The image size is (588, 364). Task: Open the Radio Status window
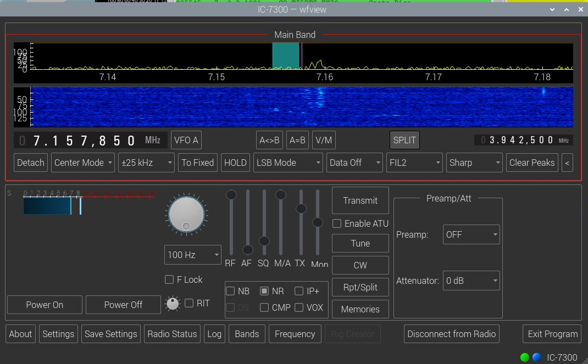pyautogui.click(x=172, y=334)
